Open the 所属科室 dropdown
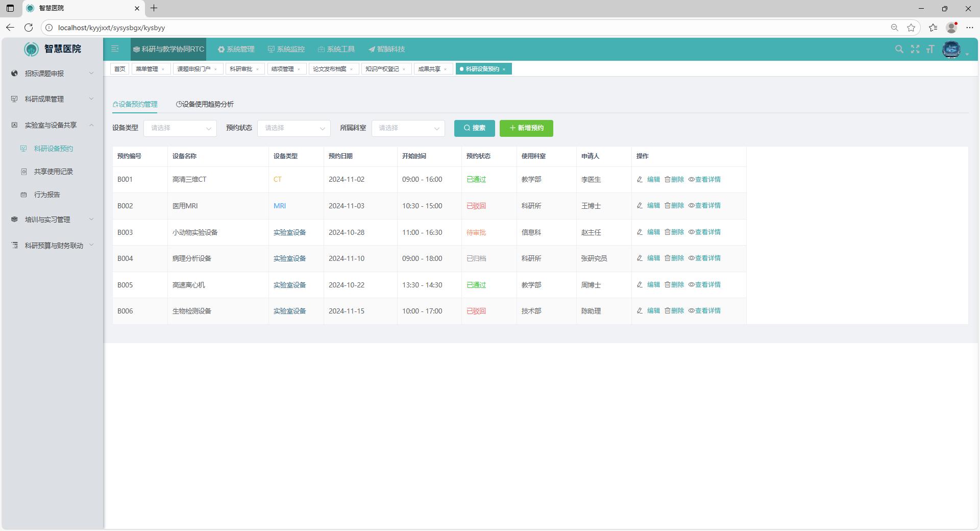This screenshot has height=531, width=980. 408,128
